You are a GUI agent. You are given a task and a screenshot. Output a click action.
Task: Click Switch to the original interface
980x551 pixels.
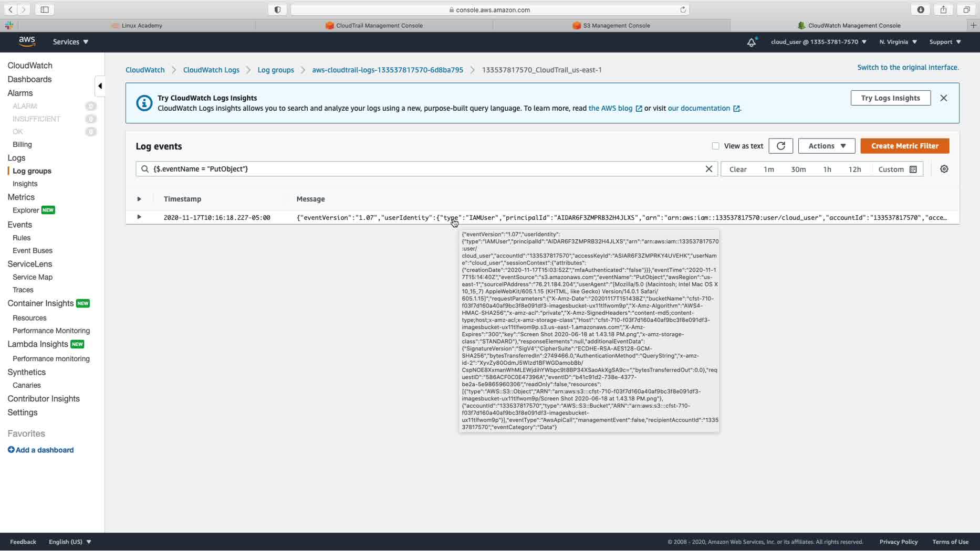pyautogui.click(x=908, y=67)
